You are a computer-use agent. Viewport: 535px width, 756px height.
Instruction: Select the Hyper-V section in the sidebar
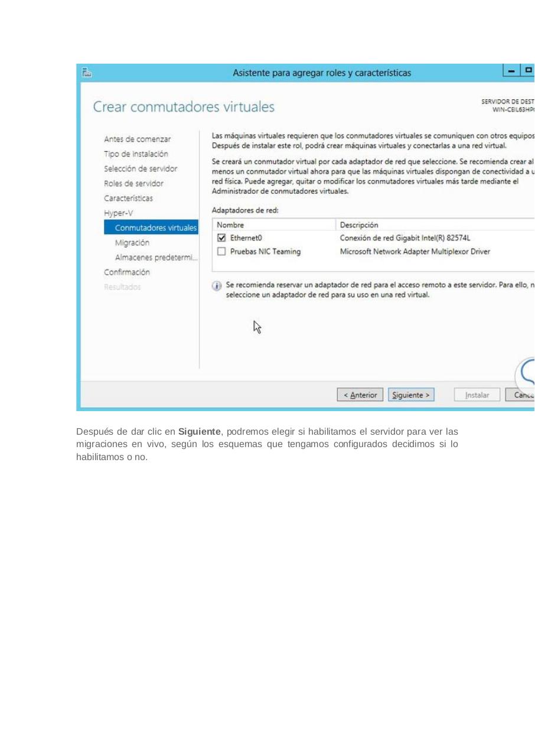coord(118,213)
